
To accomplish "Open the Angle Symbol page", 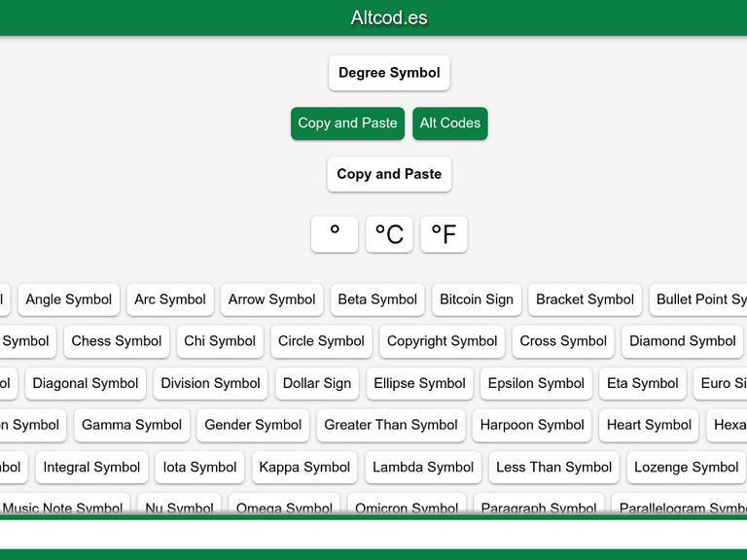I will [69, 299].
